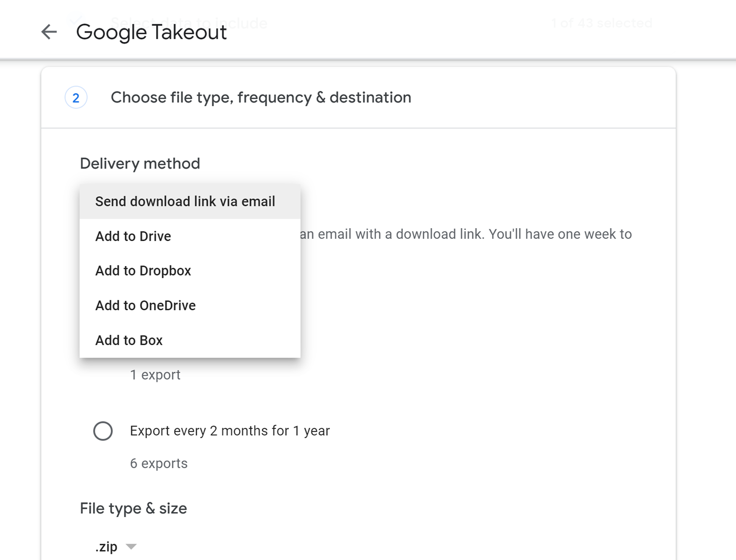Choose 'Add to OneDrive' as destination
Viewport: 736px width, 560px height.
tap(146, 306)
